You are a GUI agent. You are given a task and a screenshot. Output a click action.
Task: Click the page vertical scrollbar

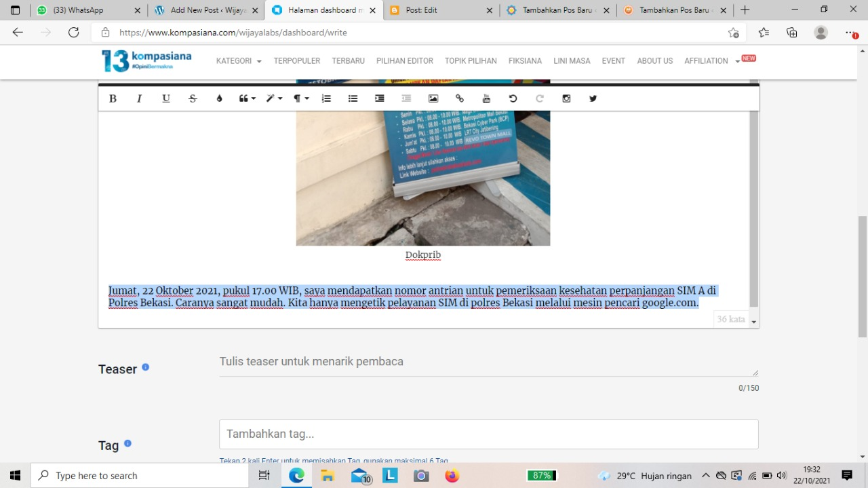click(863, 277)
